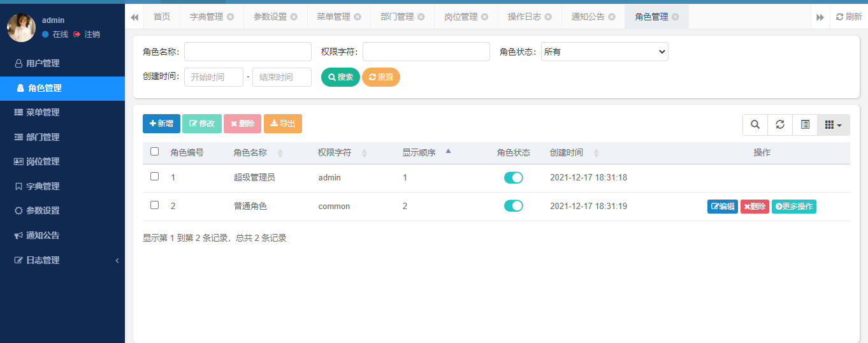Viewport: 868px width, 343px height.
Task: Click the 新增 button
Action: (161, 124)
